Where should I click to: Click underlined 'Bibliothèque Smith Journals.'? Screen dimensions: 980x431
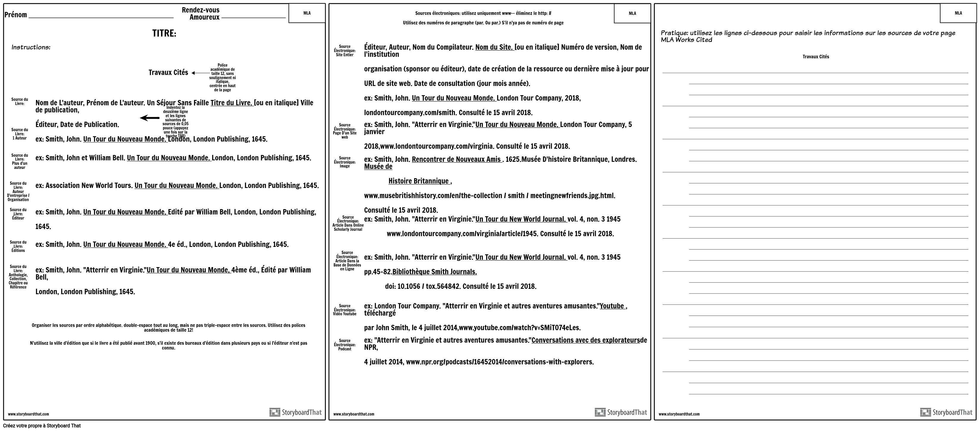coord(434,272)
